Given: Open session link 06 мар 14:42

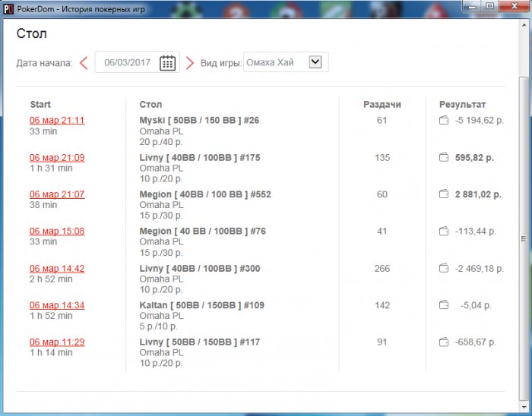Looking at the screenshot, I should coord(57,268).
